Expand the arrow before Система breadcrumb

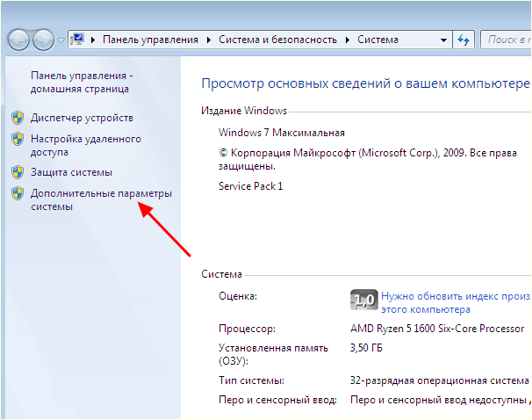(x=348, y=40)
